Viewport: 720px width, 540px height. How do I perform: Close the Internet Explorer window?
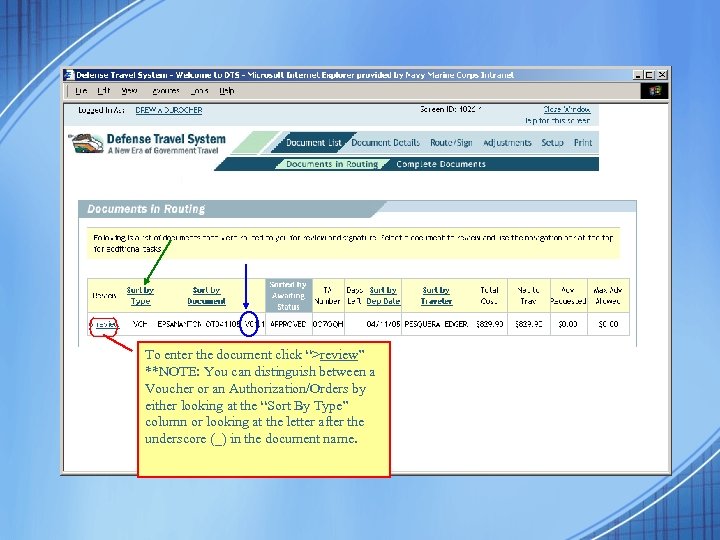[662, 75]
